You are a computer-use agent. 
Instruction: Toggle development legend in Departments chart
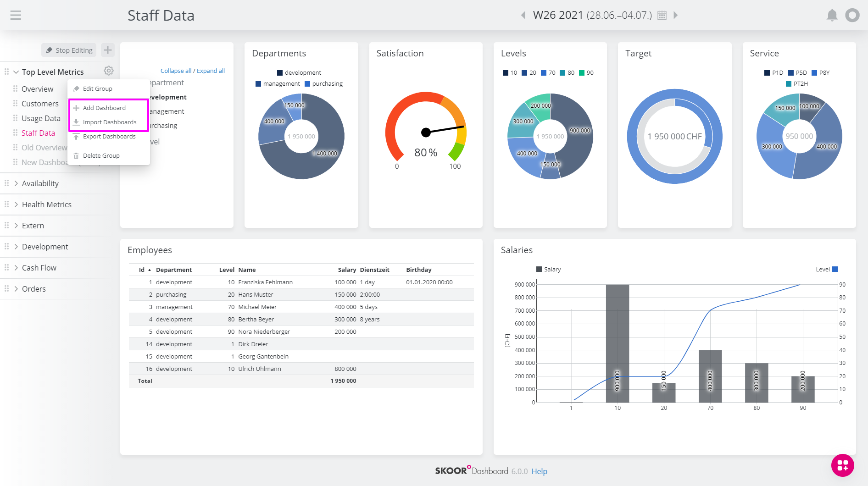pos(299,72)
